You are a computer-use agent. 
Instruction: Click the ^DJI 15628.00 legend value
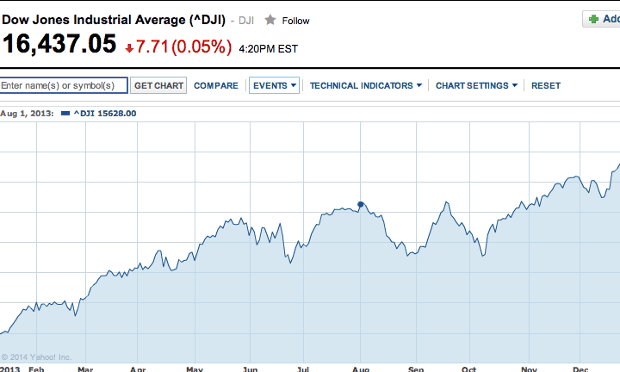pyautogui.click(x=105, y=113)
